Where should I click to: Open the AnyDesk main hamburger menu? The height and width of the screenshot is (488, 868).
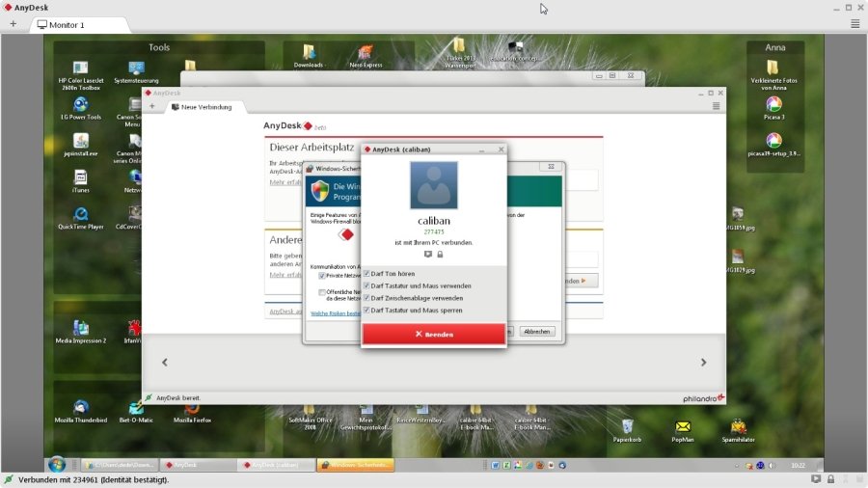(854, 24)
